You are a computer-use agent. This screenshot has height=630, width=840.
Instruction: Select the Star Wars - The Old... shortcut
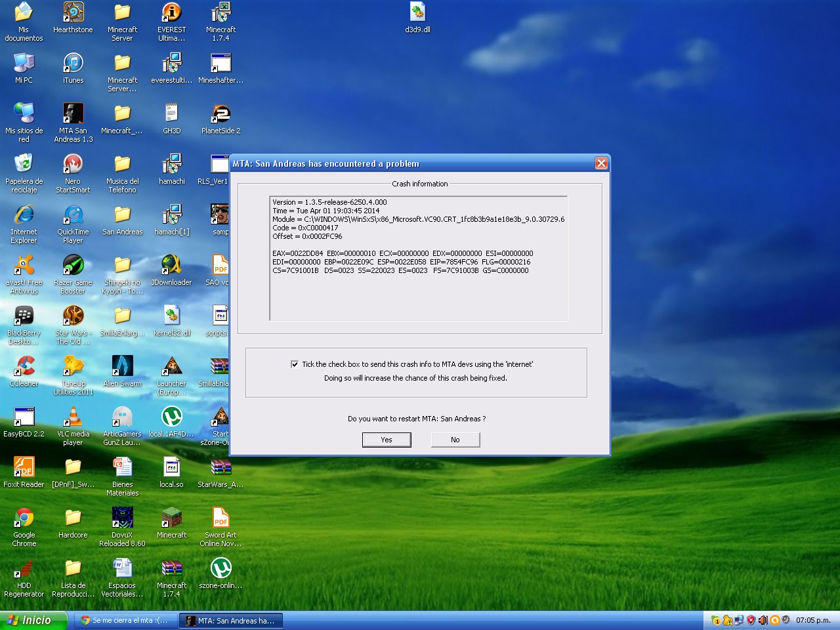coord(73,325)
